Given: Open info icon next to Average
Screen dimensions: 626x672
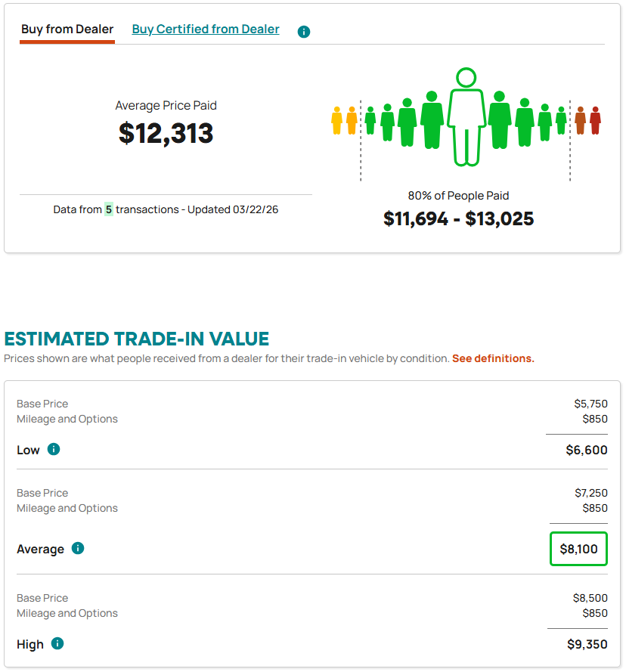Looking at the screenshot, I should point(78,548).
